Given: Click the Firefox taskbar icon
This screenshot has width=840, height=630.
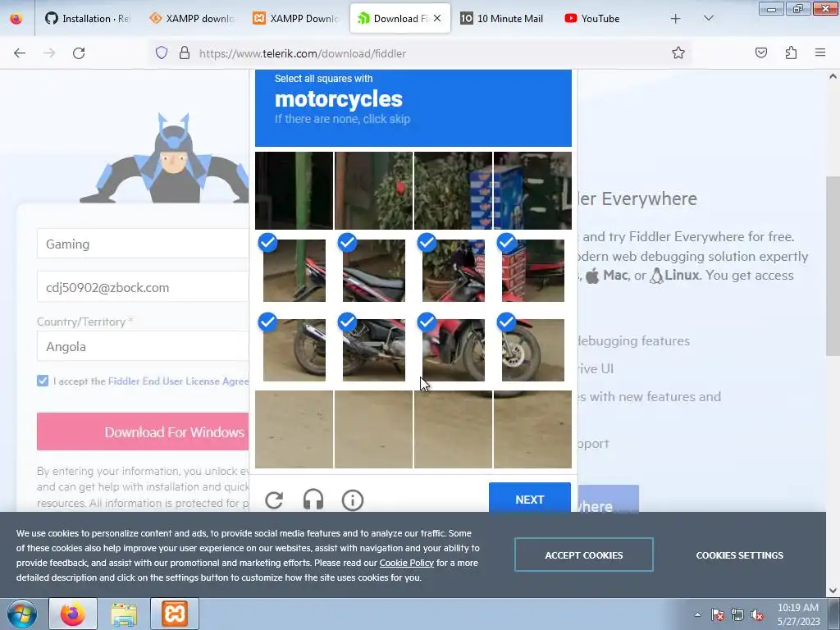Looking at the screenshot, I should point(73,614).
